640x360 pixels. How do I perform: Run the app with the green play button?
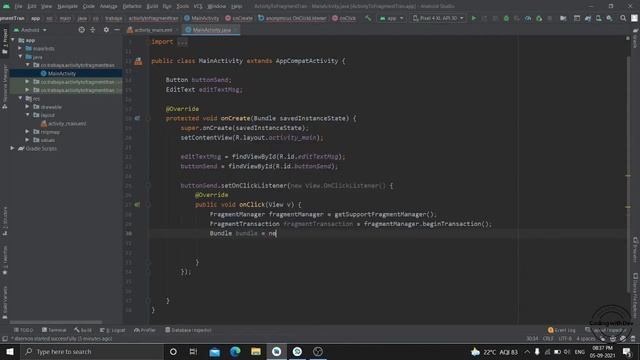pos(473,18)
